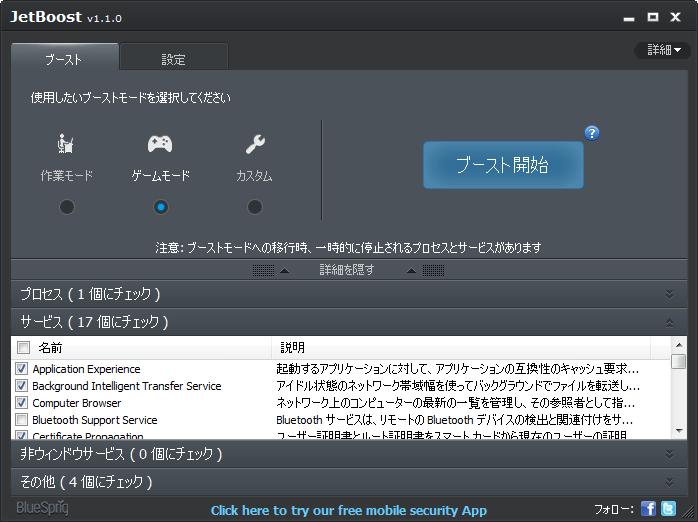The image size is (698, 522).
Task: Maximize the JetBoost window
Action: (653, 17)
